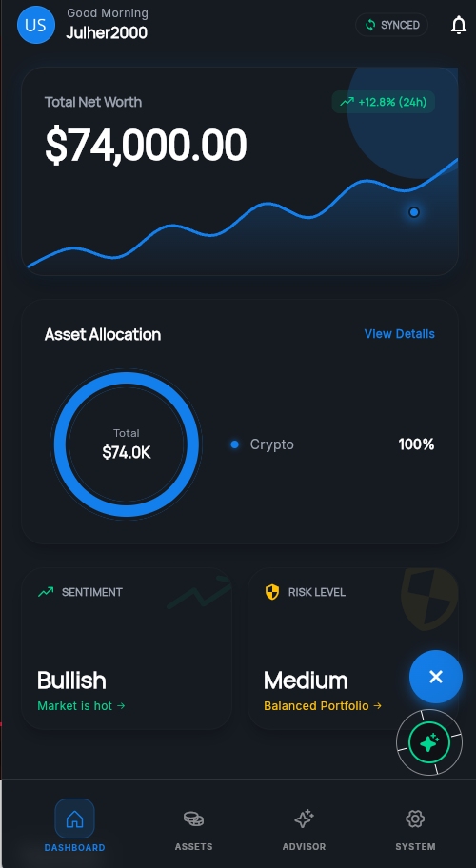Click the Dashboard home icon
The width and height of the screenshot is (476, 868).
74,819
